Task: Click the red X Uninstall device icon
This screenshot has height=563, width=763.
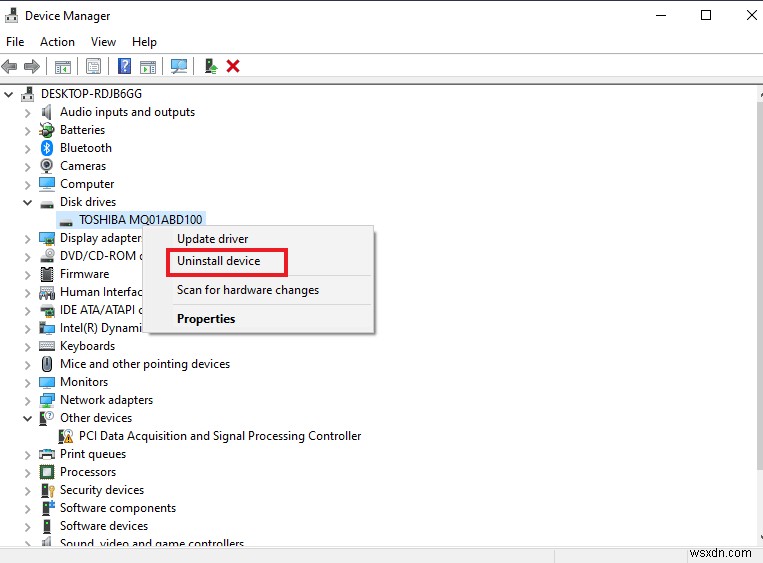Action: (233, 66)
